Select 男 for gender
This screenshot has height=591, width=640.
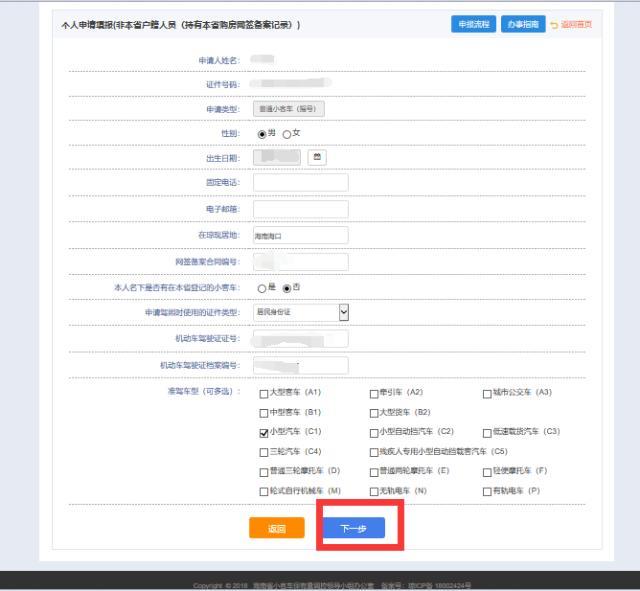tap(262, 134)
